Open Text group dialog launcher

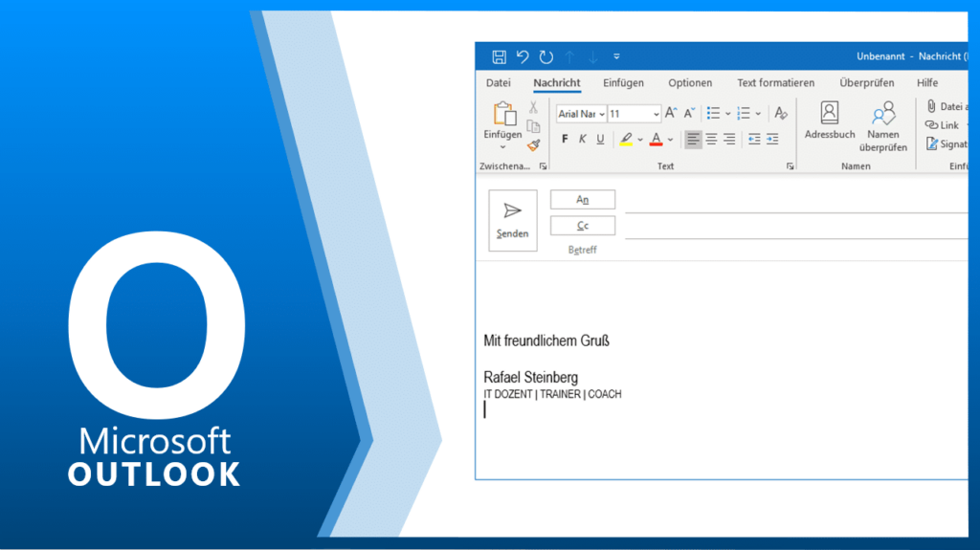point(790,166)
